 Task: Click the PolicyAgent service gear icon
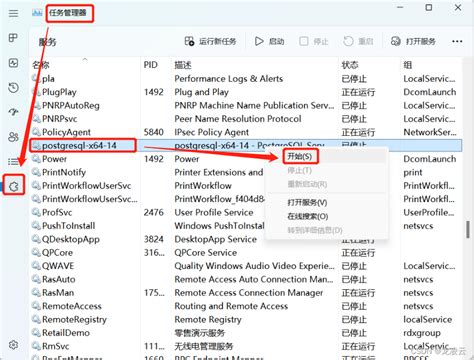(36, 132)
